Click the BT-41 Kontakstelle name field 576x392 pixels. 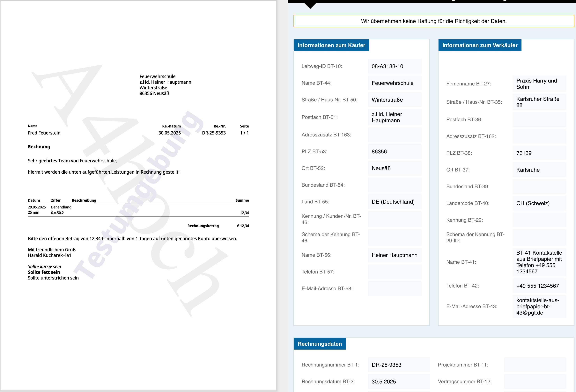539,262
